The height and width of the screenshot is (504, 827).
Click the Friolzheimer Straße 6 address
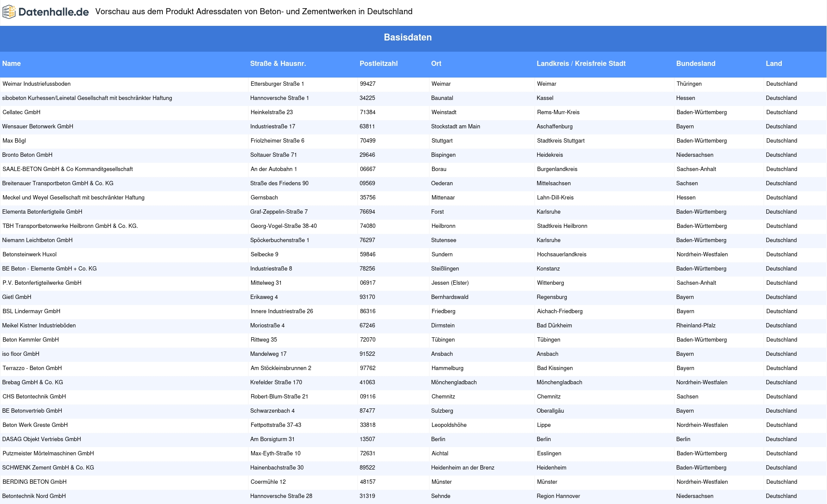[x=277, y=141]
